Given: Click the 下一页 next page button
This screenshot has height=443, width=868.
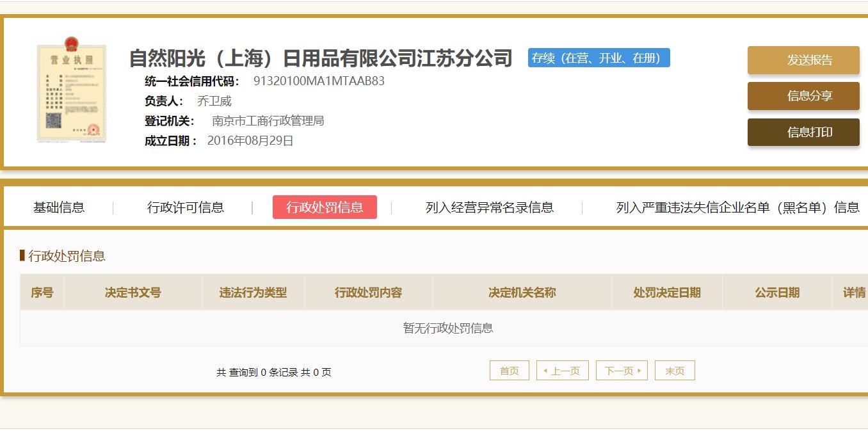Looking at the screenshot, I should point(621,370).
